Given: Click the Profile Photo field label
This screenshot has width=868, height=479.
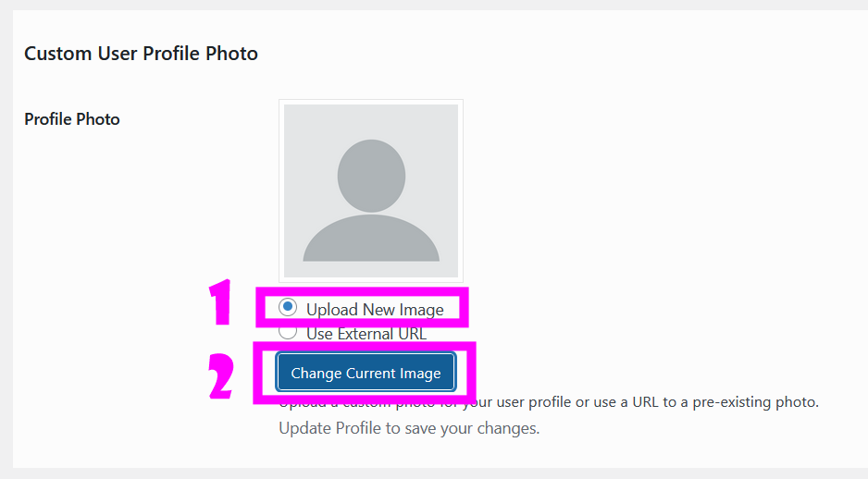Looking at the screenshot, I should pos(72,119).
